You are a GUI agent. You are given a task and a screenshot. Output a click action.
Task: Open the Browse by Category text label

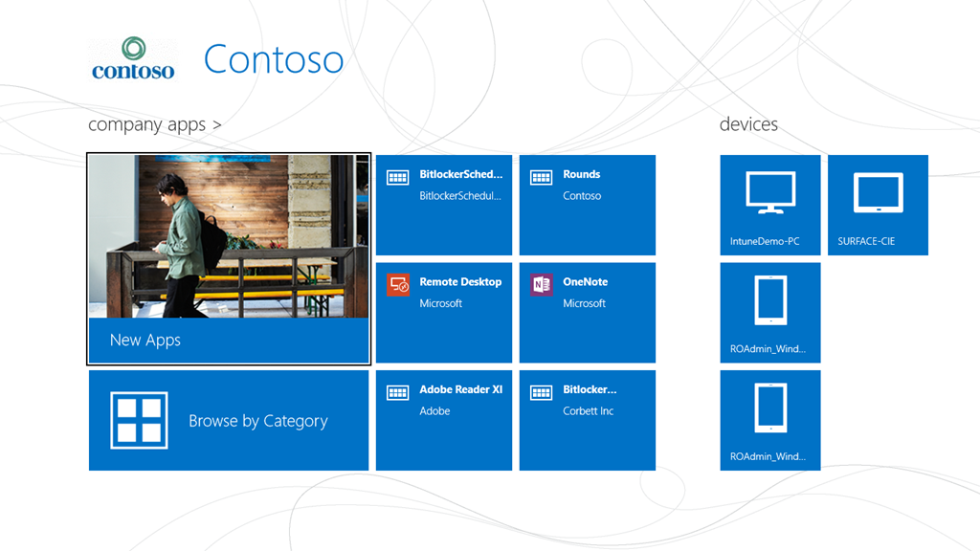point(257,421)
